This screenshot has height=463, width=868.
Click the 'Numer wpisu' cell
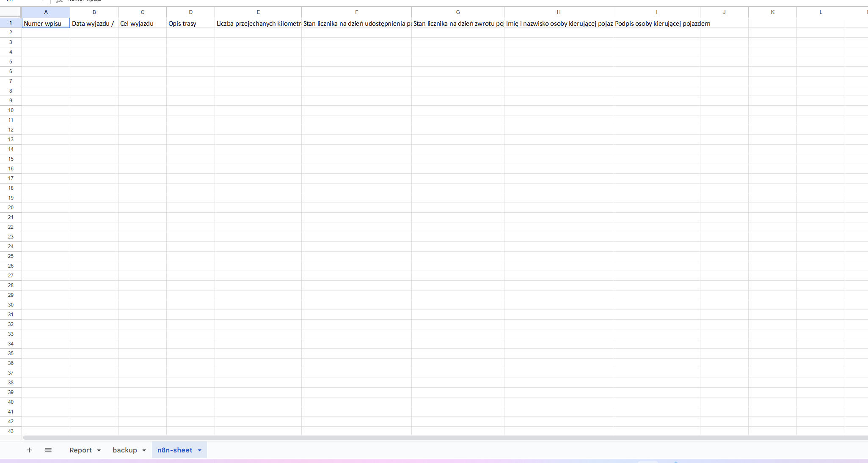coord(46,23)
